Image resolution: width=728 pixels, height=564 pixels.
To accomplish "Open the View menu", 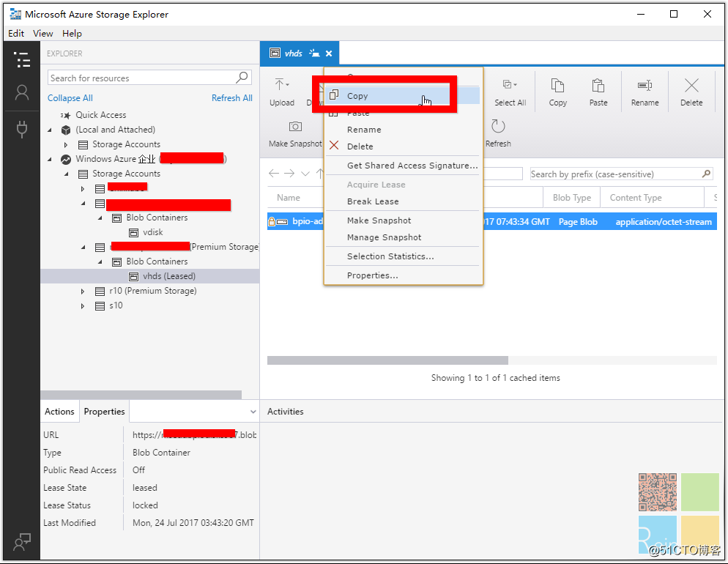I will click(x=42, y=34).
